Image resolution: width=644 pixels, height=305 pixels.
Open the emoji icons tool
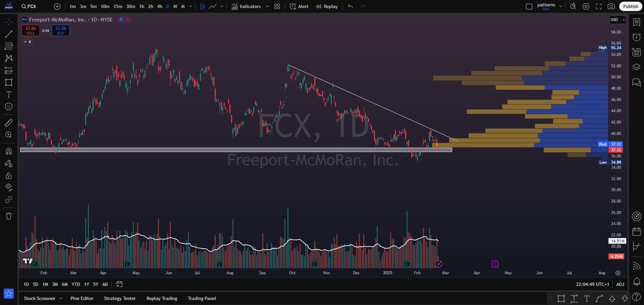[x=9, y=106]
